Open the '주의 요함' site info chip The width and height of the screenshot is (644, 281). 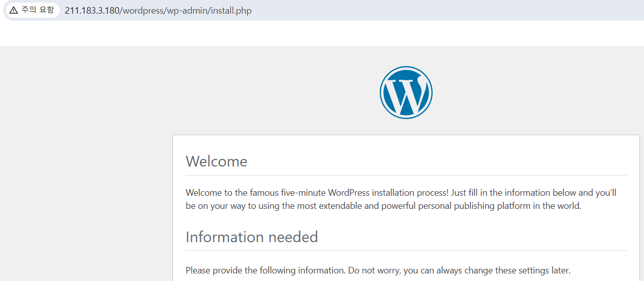point(32,11)
